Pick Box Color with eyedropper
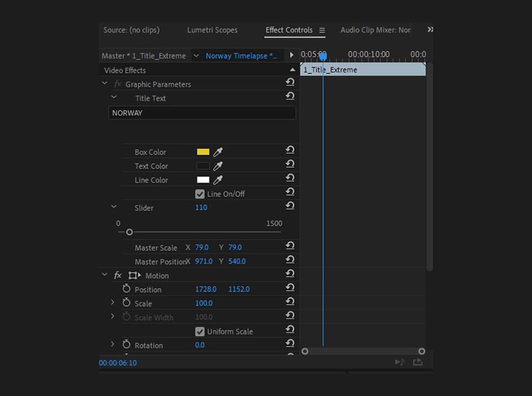 tap(218, 152)
